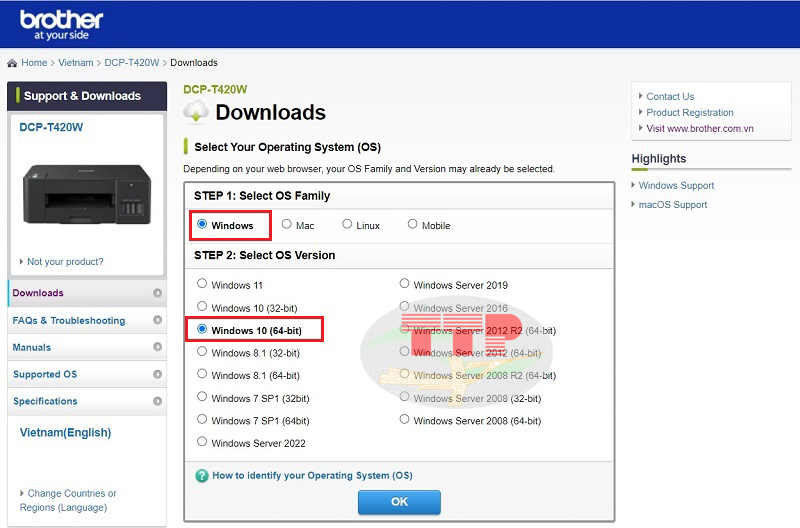Choose Windows Server 2012 R2 (64-bit) option
This screenshot has width=800, height=528.
[x=404, y=329]
